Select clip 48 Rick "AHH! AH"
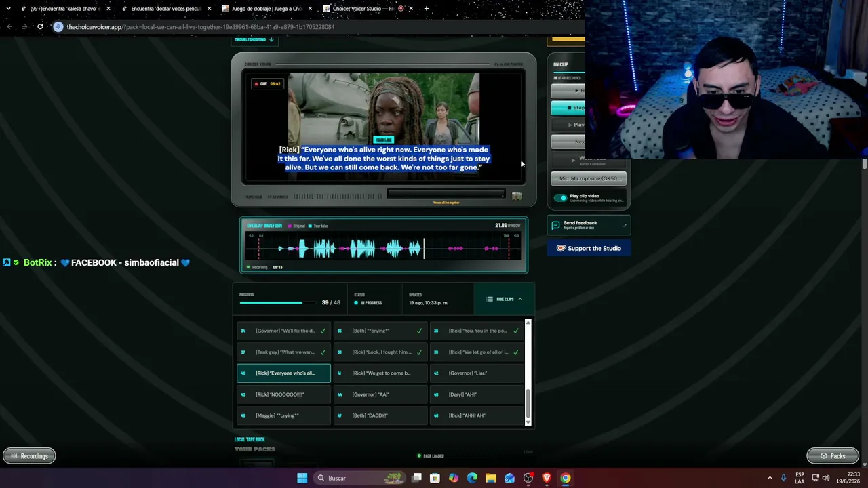868x488 pixels. (x=477, y=415)
